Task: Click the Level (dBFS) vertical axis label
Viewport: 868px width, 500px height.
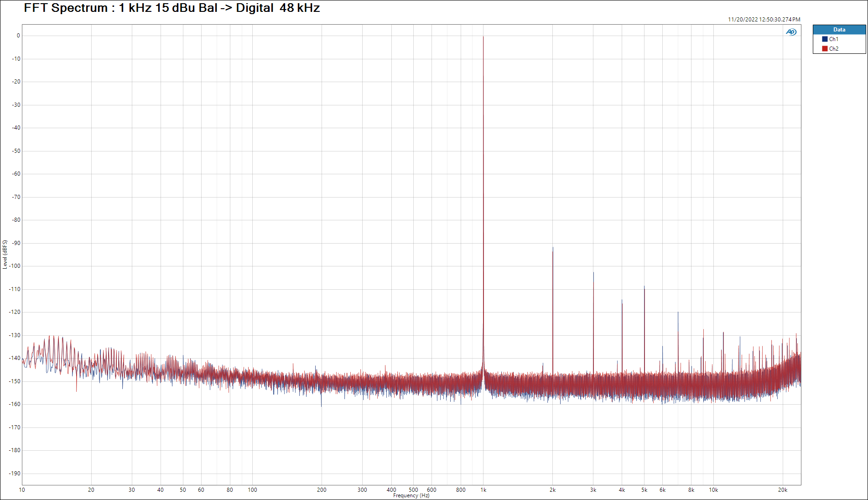Action: [5, 255]
